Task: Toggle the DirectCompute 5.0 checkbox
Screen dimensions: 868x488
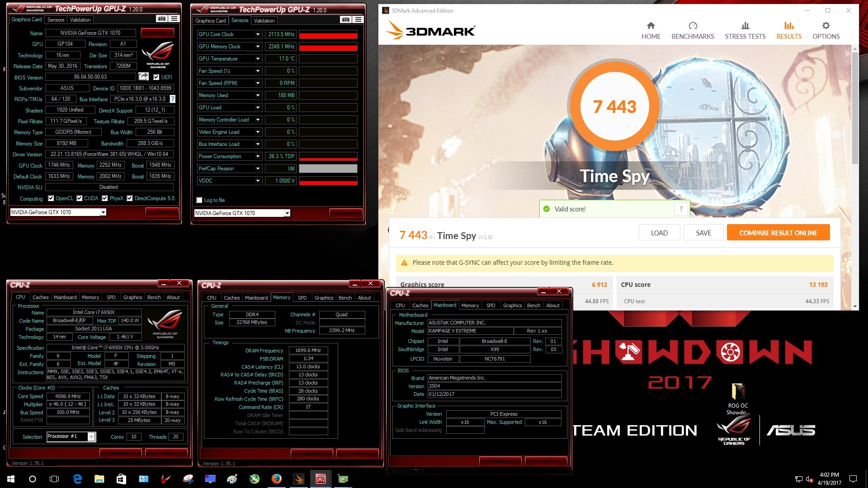Action: coord(129,198)
